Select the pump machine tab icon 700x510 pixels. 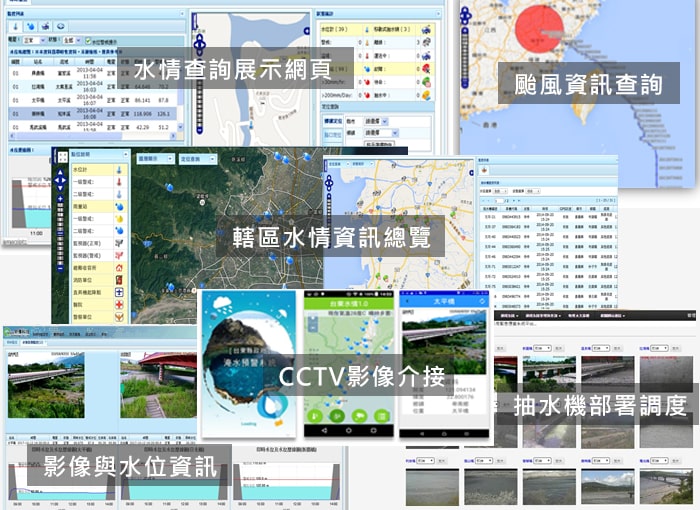coord(45,26)
